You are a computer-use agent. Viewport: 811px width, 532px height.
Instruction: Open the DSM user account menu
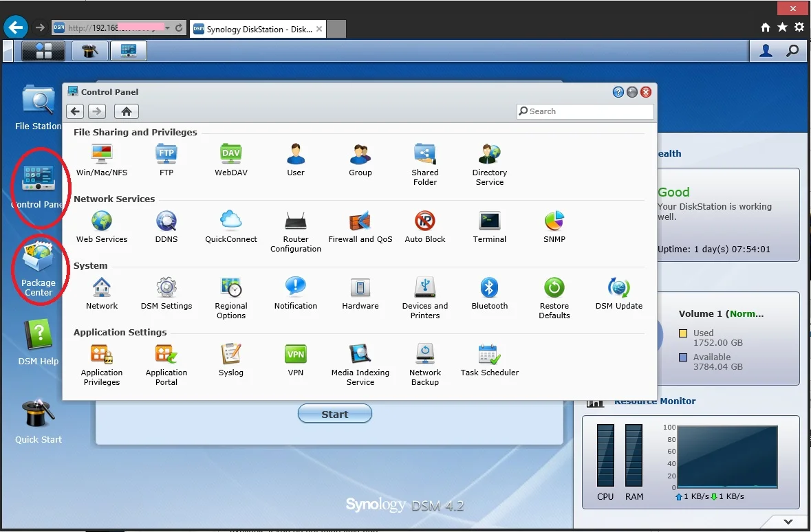(x=766, y=51)
